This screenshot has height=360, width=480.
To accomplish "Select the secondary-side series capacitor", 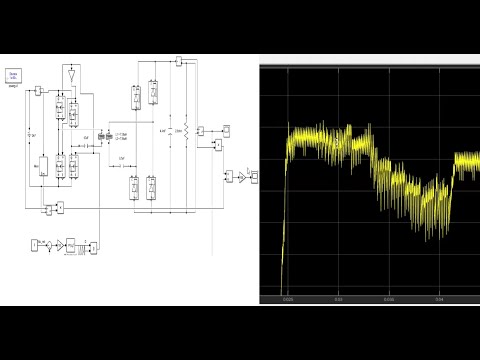I will 122,165.
